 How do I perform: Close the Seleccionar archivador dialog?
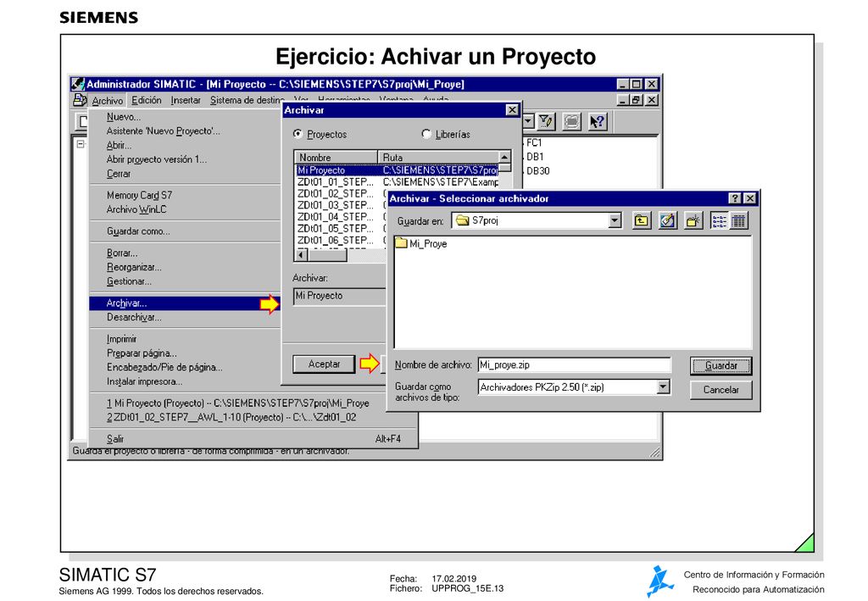coord(750,198)
